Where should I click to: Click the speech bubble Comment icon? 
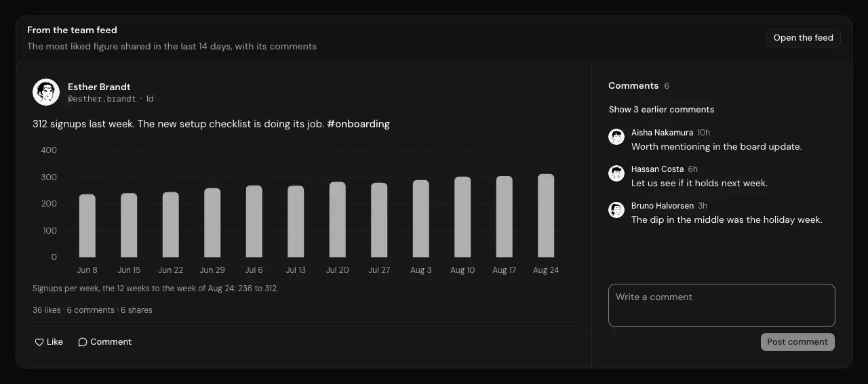pyautogui.click(x=83, y=342)
